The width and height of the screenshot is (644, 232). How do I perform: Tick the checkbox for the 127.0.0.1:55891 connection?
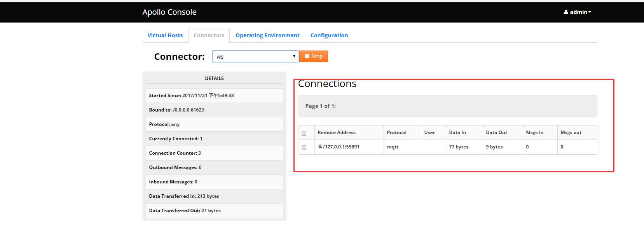(304, 148)
